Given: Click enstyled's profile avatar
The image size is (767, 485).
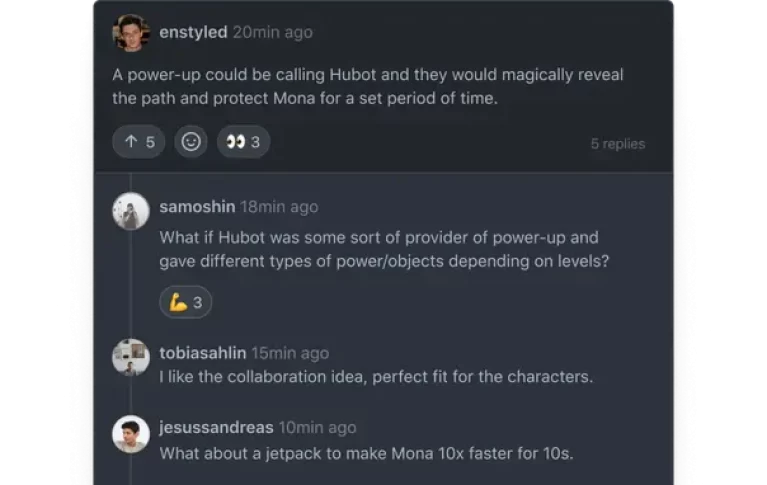Looking at the screenshot, I should pyautogui.click(x=131, y=32).
